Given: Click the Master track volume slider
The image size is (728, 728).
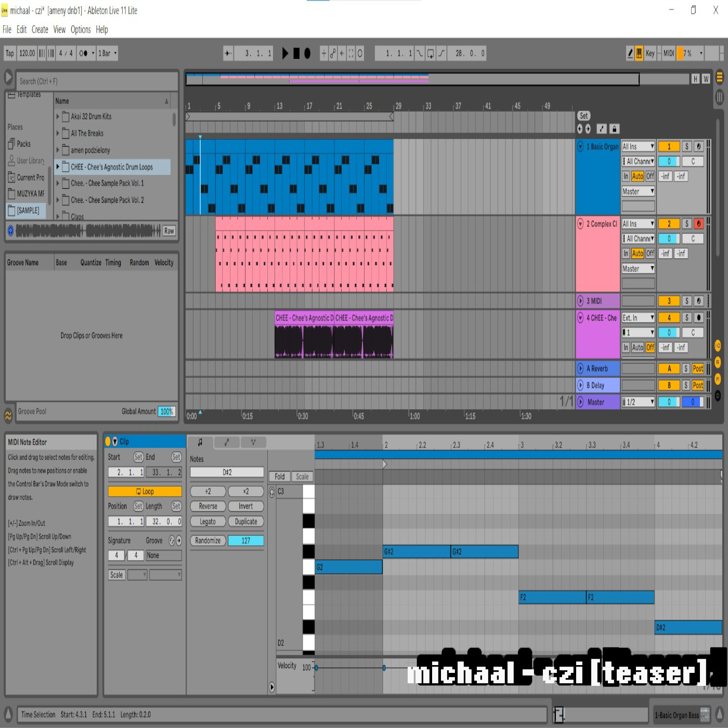Looking at the screenshot, I should [669, 402].
